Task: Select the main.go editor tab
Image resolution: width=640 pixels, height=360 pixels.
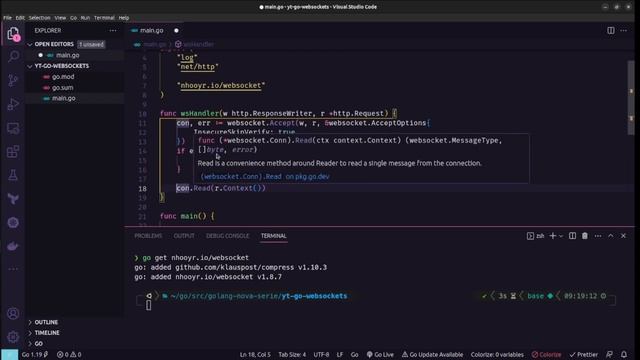Action: pyautogui.click(x=151, y=31)
